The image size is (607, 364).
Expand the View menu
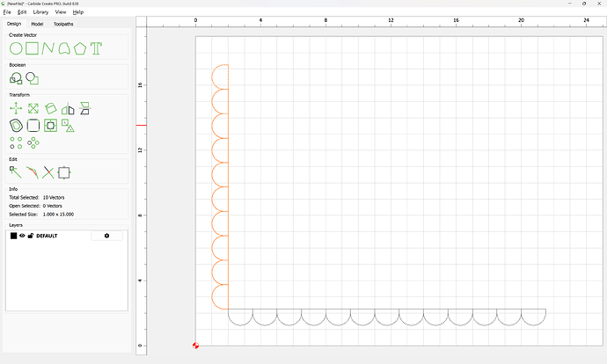tap(60, 12)
